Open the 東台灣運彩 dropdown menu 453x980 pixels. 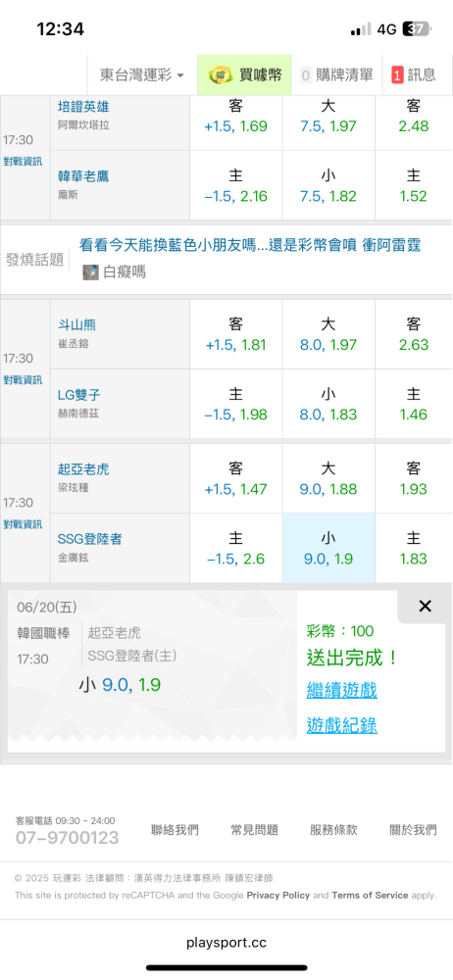click(x=142, y=75)
